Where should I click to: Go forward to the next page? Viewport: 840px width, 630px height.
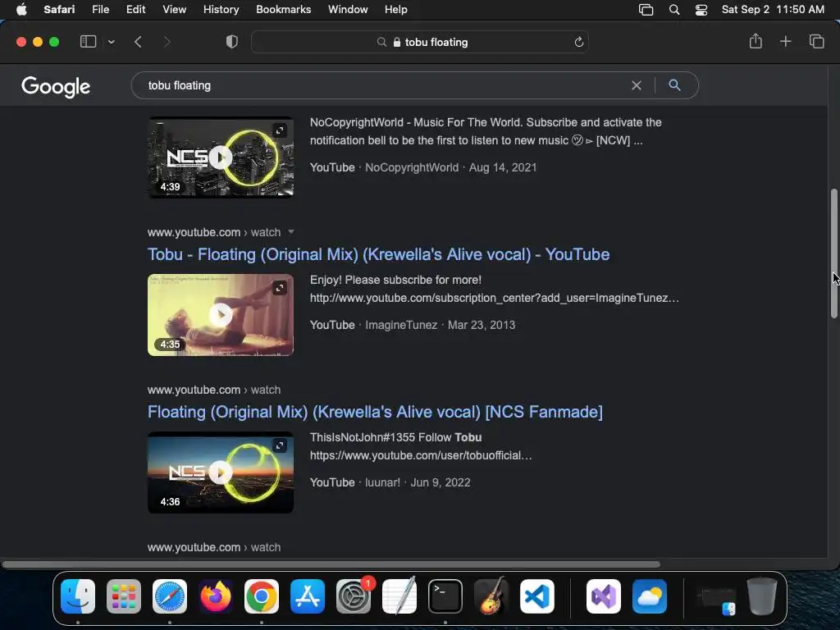coord(167,42)
